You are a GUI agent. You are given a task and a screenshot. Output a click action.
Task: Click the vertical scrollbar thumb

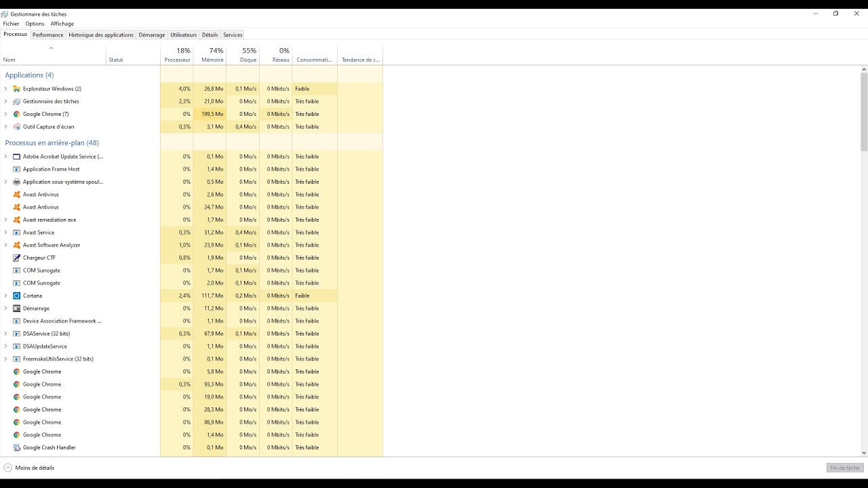(x=864, y=112)
